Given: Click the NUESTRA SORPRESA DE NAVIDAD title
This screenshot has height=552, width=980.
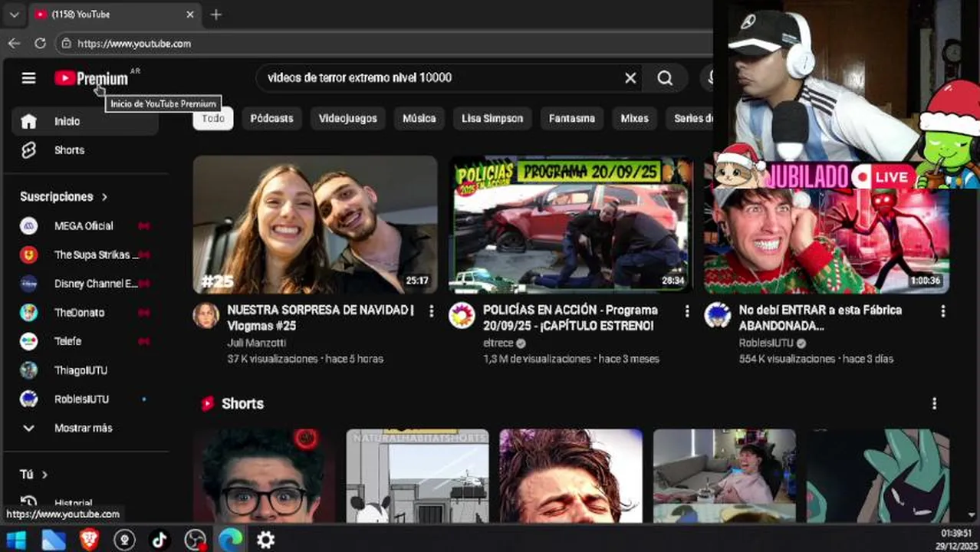Looking at the screenshot, I should [x=321, y=318].
